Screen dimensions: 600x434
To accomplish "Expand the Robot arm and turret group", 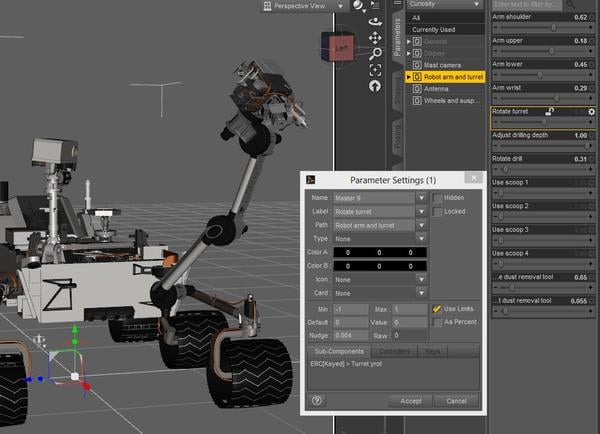I will (409, 77).
